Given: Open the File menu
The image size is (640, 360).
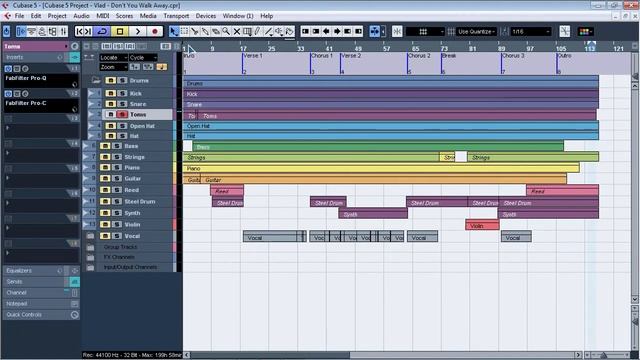Looking at the screenshot, I should click(19, 16).
